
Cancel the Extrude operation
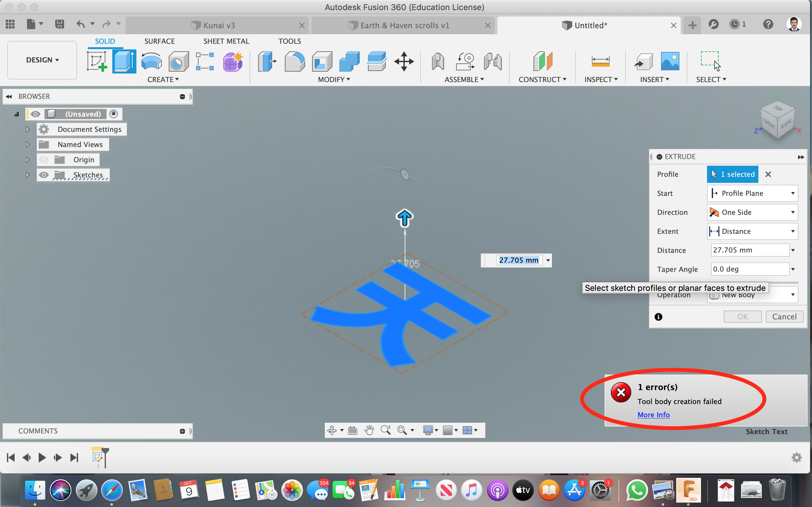[x=784, y=316]
